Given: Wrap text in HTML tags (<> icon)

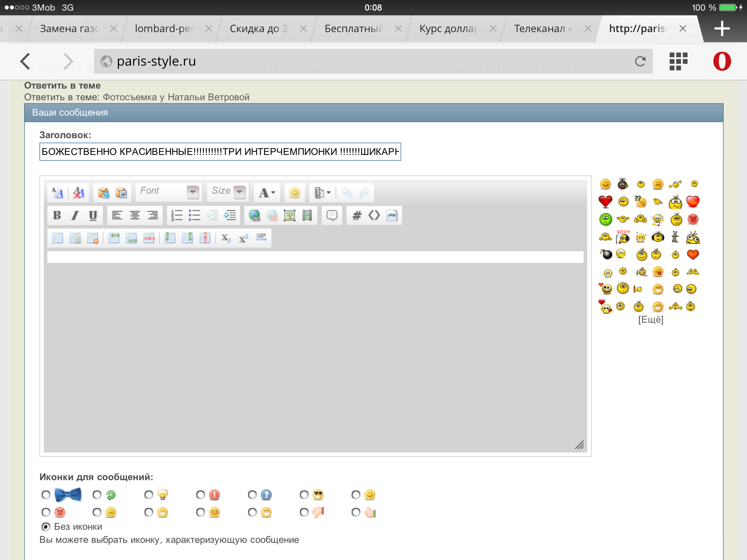Looking at the screenshot, I should [374, 215].
